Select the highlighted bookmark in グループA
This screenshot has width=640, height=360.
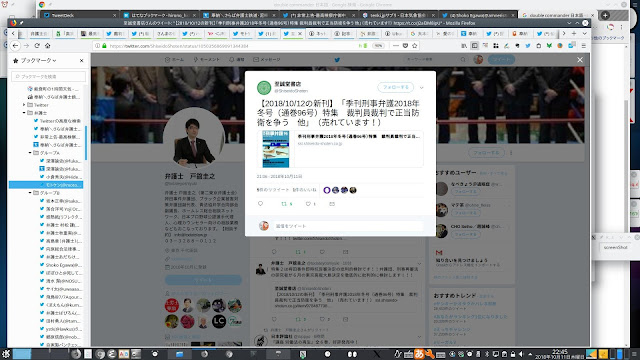[46, 185]
